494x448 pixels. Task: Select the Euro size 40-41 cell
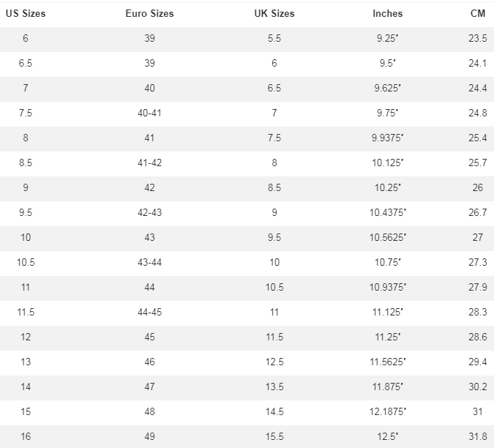click(x=149, y=113)
